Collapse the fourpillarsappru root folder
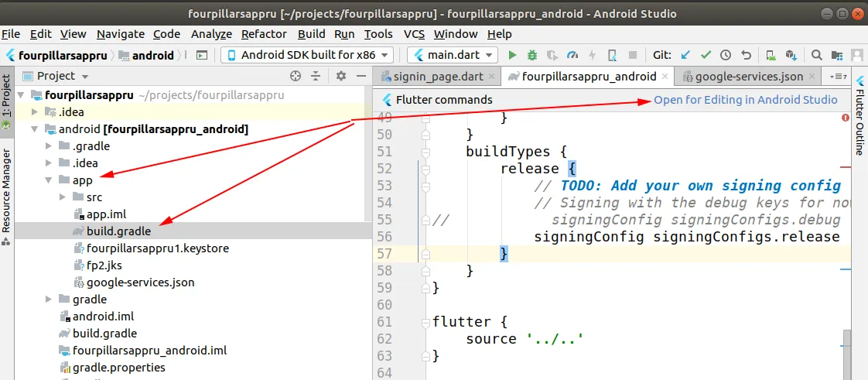 click(21, 94)
